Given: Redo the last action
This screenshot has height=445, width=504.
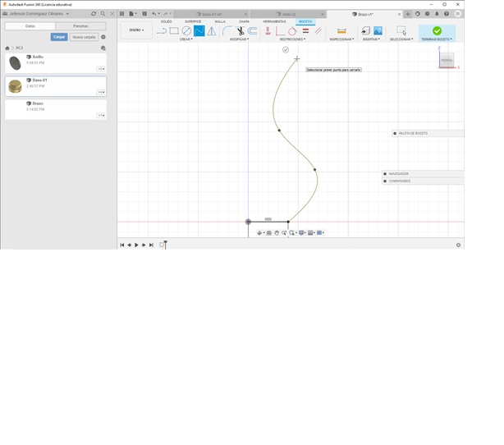Looking at the screenshot, I should point(166,14).
